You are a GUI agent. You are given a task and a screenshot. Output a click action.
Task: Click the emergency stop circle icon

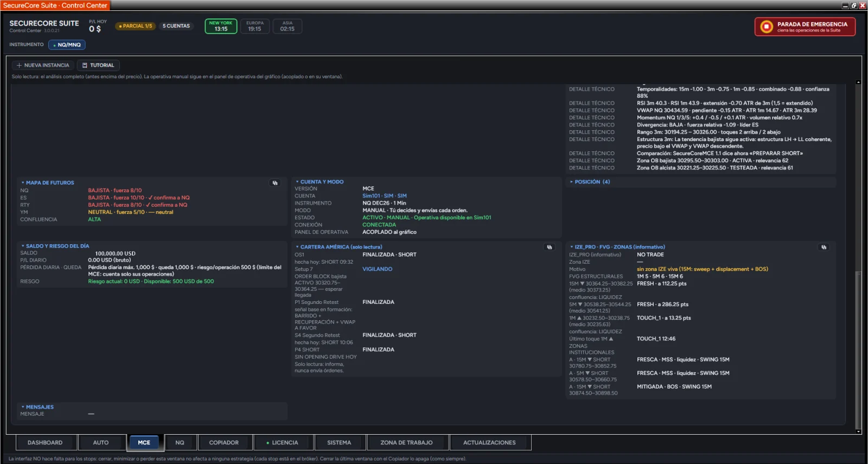pyautogui.click(x=766, y=27)
